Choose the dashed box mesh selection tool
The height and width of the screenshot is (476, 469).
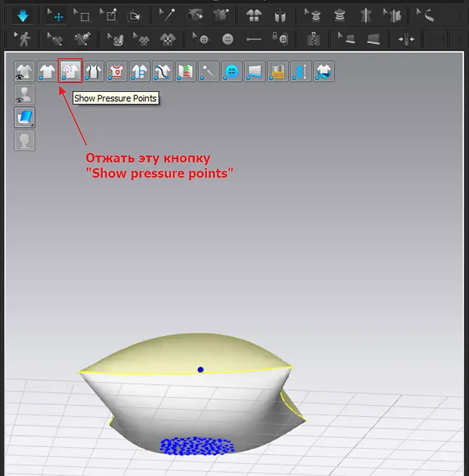click(x=82, y=15)
